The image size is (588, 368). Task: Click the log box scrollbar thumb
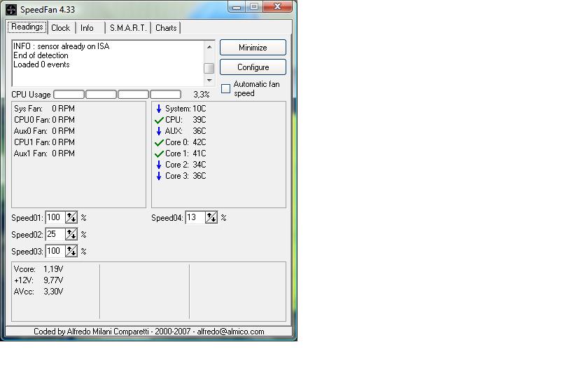(x=209, y=69)
